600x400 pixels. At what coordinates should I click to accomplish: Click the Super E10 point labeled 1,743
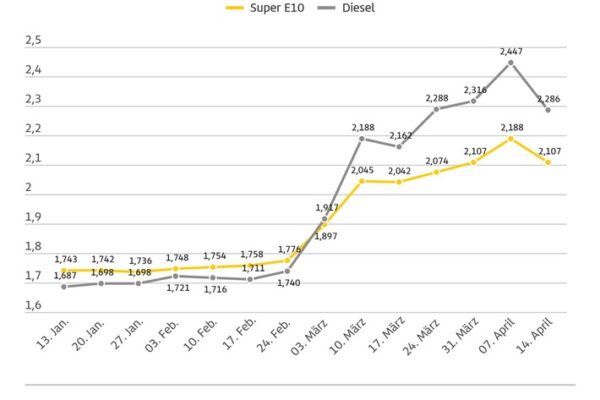[x=64, y=270]
